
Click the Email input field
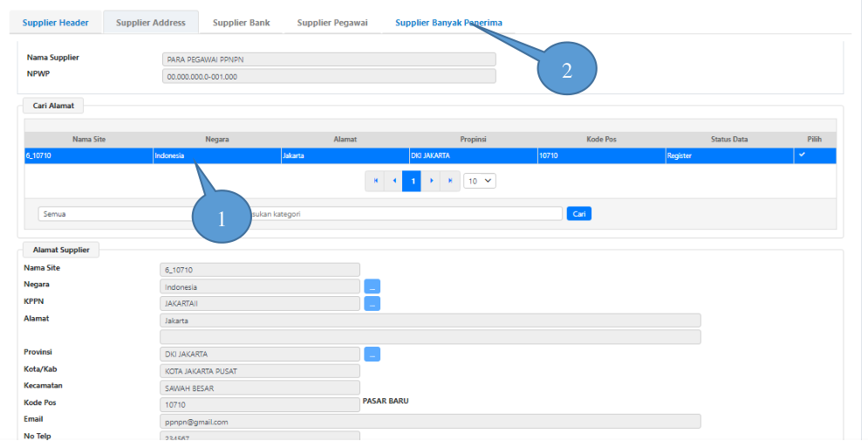click(x=430, y=422)
